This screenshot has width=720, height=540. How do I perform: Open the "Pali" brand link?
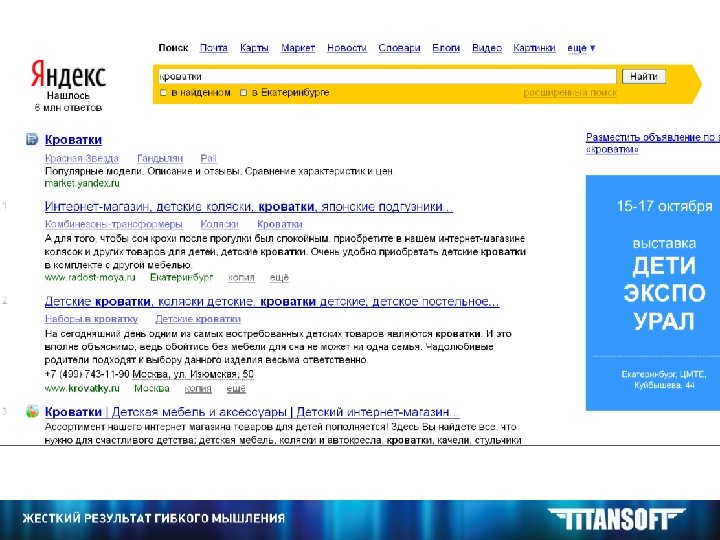[x=208, y=158]
